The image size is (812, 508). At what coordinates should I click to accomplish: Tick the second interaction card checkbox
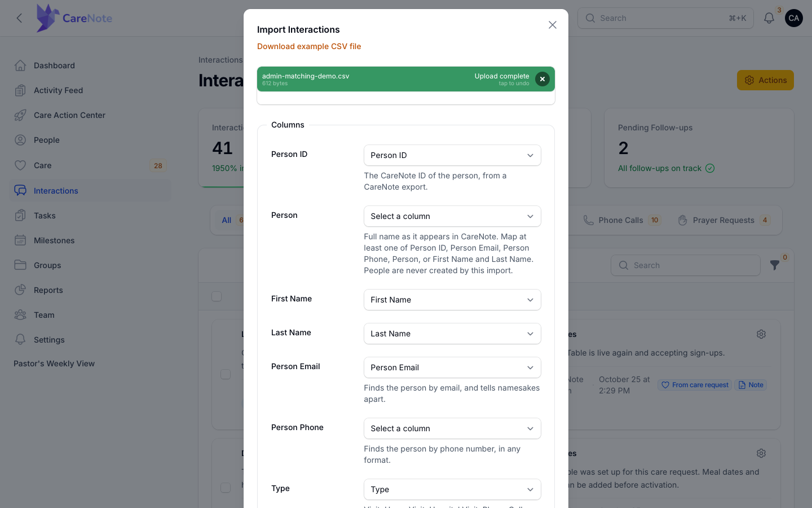(226, 488)
